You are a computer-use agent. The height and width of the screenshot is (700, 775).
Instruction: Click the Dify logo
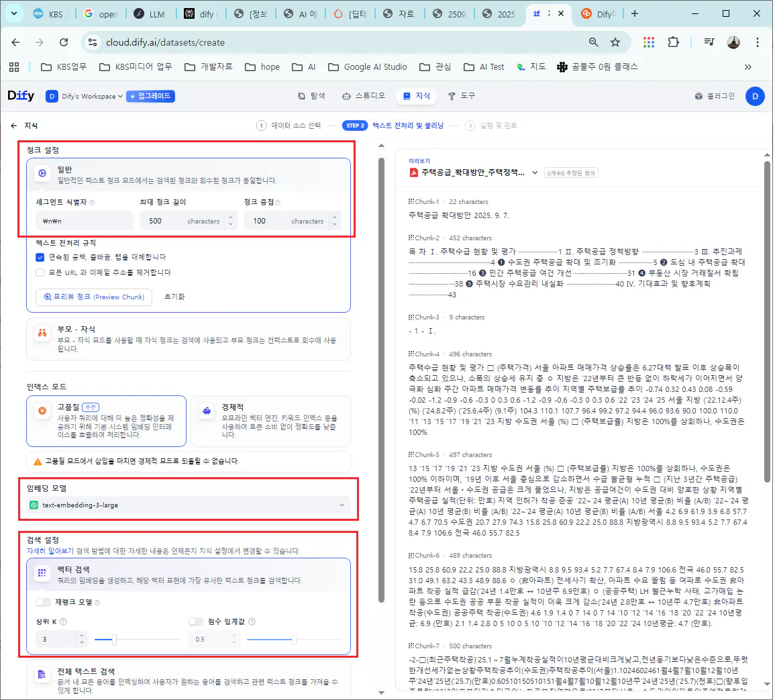[21, 96]
